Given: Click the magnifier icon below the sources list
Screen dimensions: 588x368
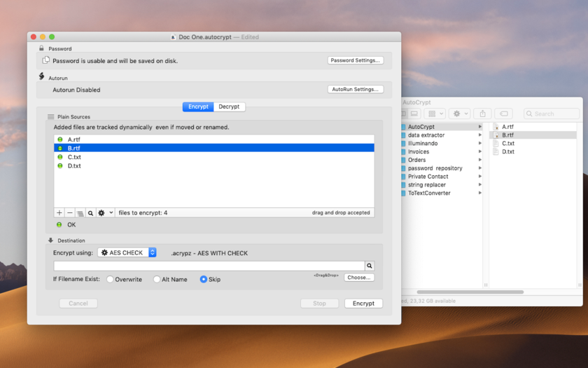Looking at the screenshot, I should click(90, 213).
